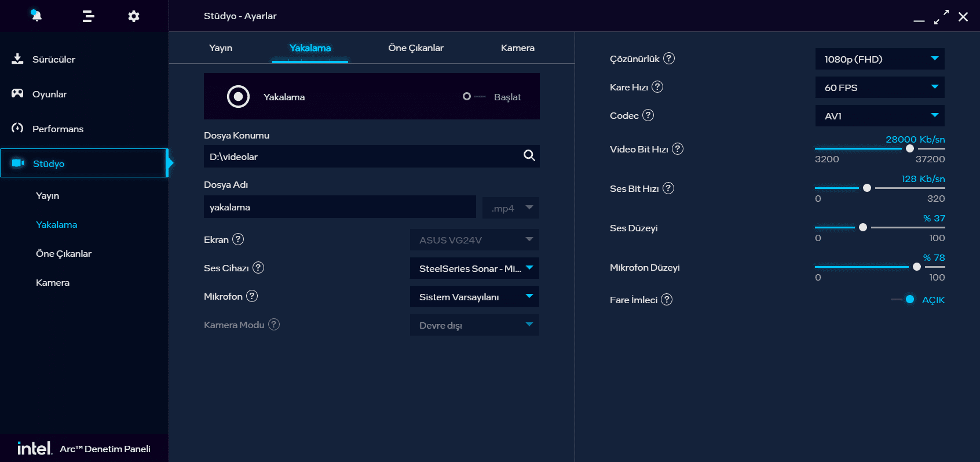Switch to the Kamera tab
The width and height of the screenshot is (980, 462).
517,48
